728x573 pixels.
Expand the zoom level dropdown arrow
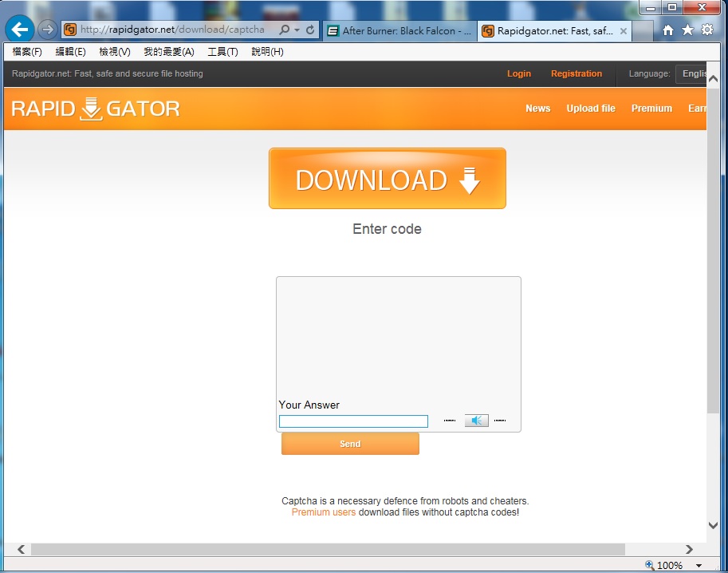pos(699,566)
